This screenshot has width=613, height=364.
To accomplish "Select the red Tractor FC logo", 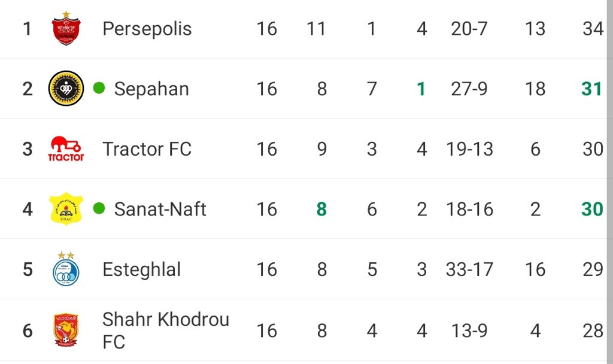I will [x=66, y=148].
